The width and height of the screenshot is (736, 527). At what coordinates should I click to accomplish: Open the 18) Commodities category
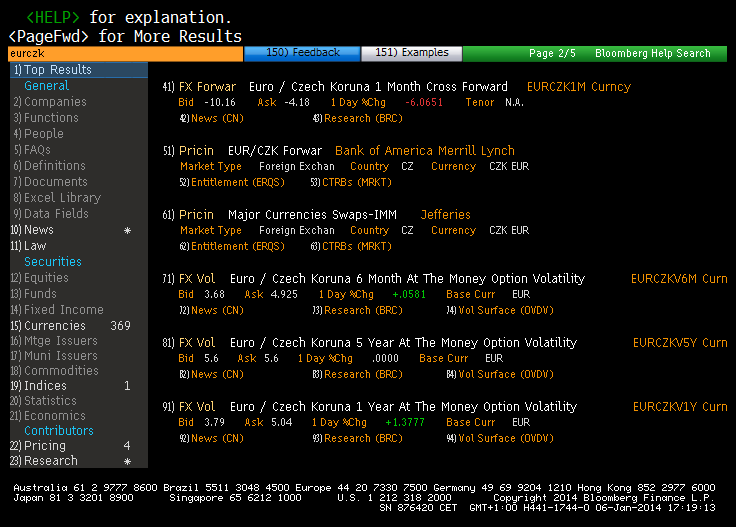tap(54, 371)
